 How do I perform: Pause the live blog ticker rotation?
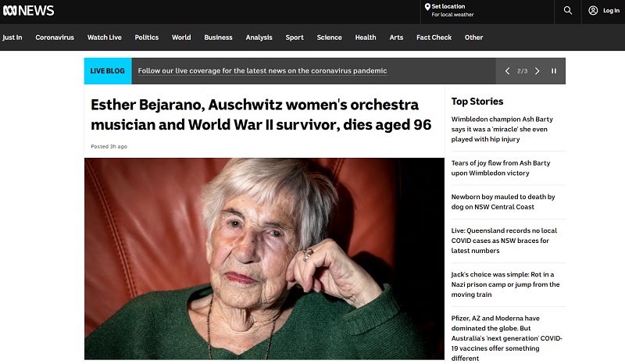point(554,71)
